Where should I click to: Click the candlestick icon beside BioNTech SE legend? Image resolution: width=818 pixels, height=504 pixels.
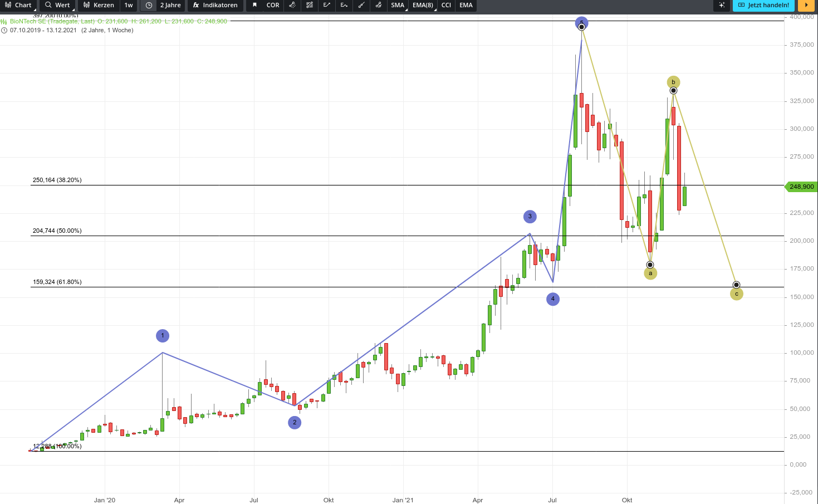pos(4,21)
